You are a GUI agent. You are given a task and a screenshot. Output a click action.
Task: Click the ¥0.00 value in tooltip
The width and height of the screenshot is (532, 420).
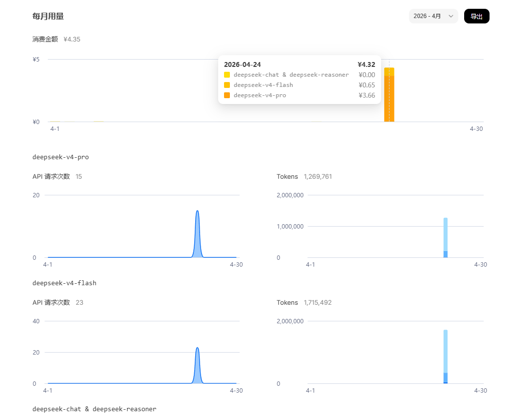[x=367, y=75]
